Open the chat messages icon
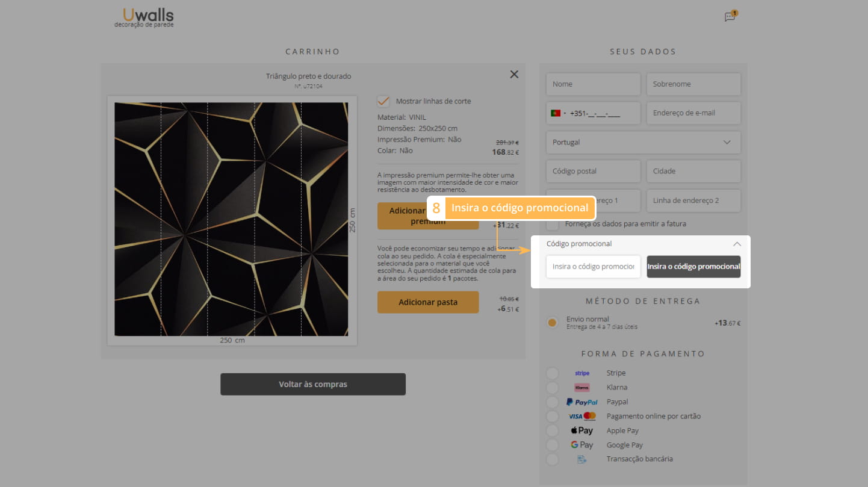868x487 pixels. 730,17
